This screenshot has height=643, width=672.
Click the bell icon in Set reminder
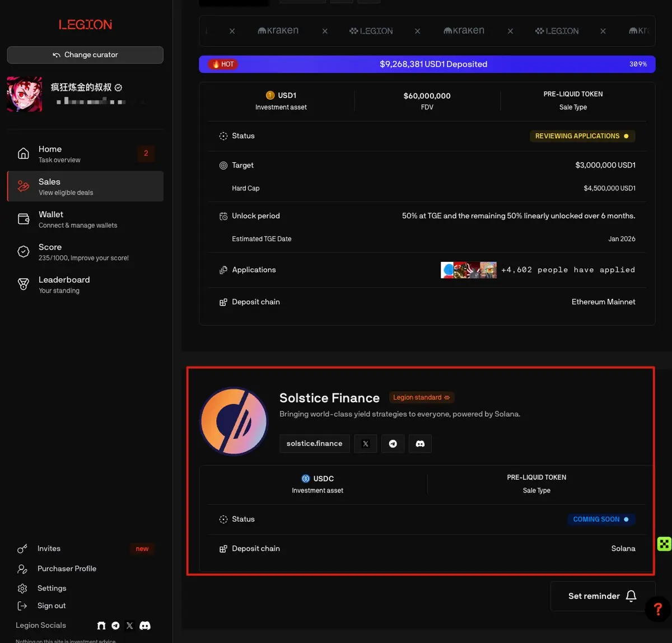click(631, 596)
